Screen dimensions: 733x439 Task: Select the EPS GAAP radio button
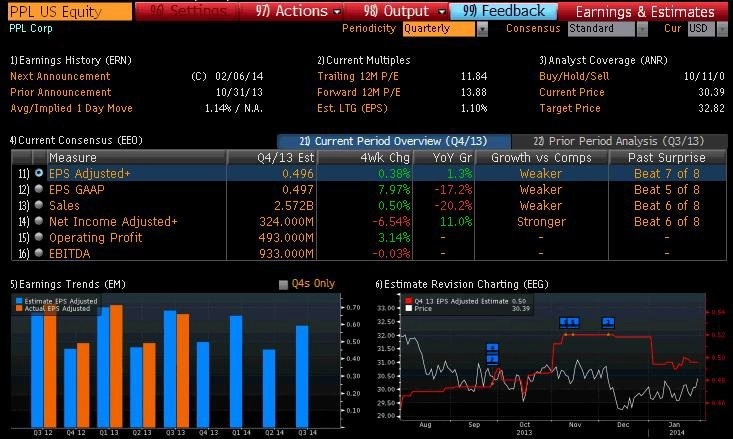(39, 189)
